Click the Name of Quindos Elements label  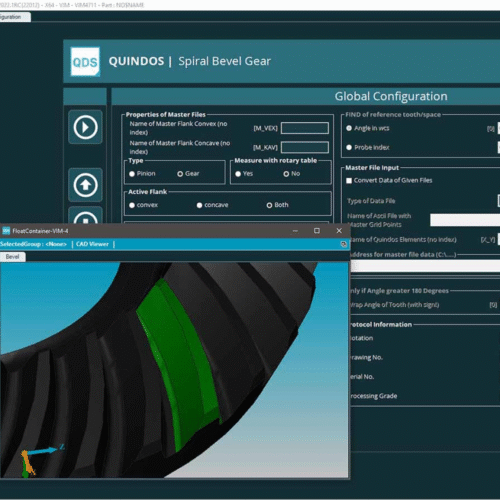pyautogui.click(x=403, y=240)
